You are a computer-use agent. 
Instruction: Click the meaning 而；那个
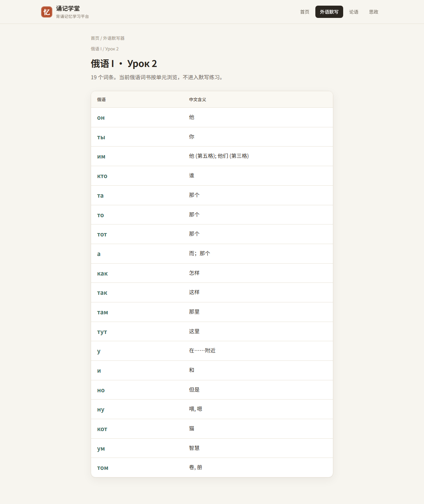tap(199, 253)
